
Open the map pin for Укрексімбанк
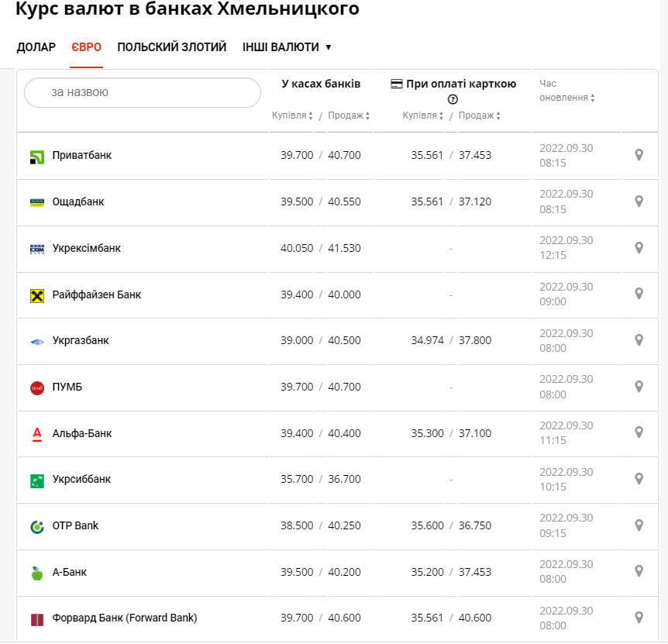(x=639, y=248)
